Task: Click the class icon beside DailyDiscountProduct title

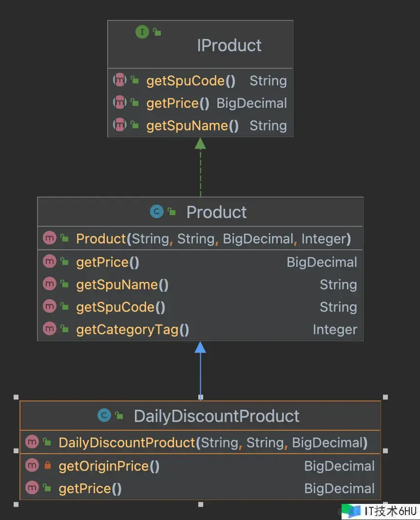Action: coord(104,416)
